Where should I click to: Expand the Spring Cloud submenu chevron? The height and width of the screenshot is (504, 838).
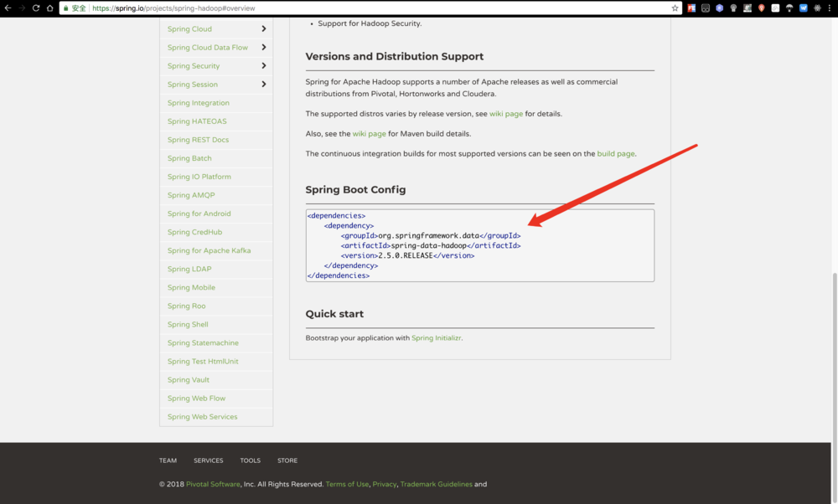click(263, 28)
